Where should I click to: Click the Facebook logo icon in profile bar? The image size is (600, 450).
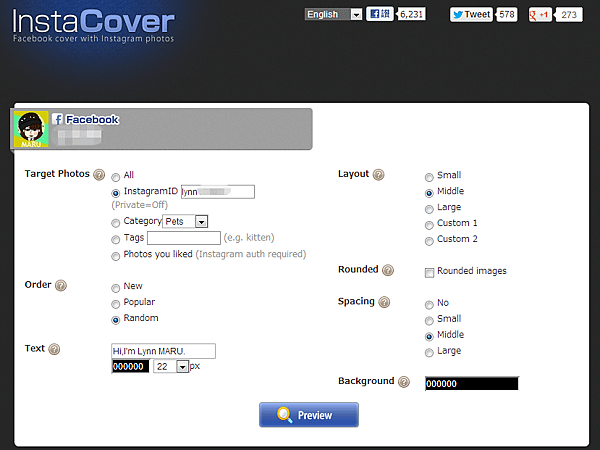(57, 119)
